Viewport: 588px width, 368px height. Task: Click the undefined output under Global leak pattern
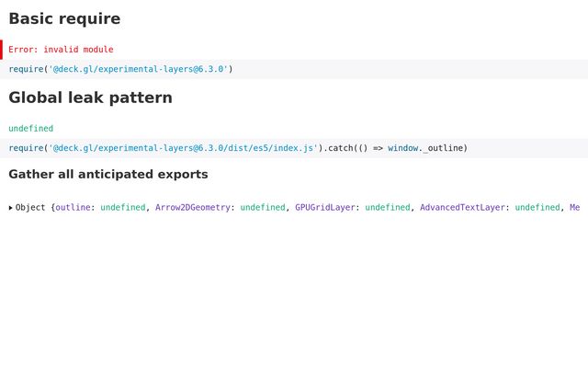pyautogui.click(x=31, y=129)
